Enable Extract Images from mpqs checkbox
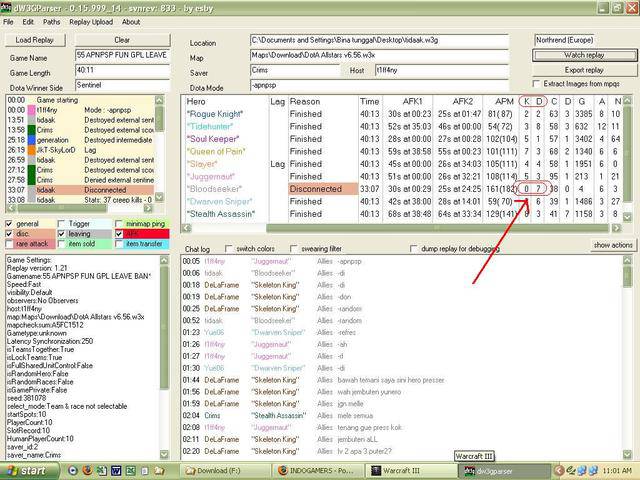The image size is (640, 480). pyautogui.click(x=537, y=84)
